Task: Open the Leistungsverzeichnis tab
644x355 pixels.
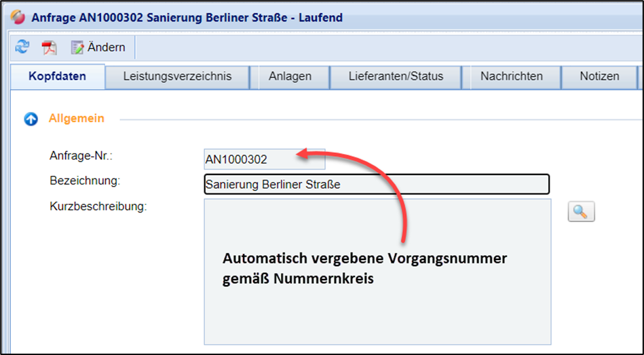Action: coord(177,76)
